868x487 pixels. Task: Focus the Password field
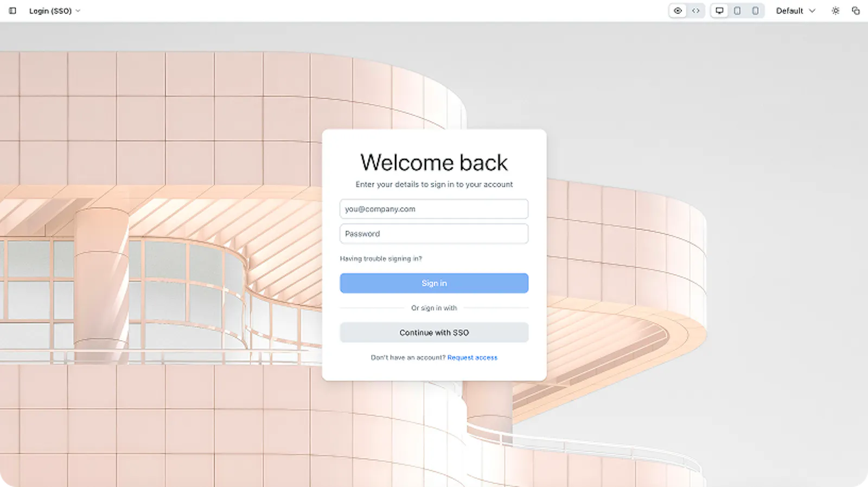[x=434, y=234]
